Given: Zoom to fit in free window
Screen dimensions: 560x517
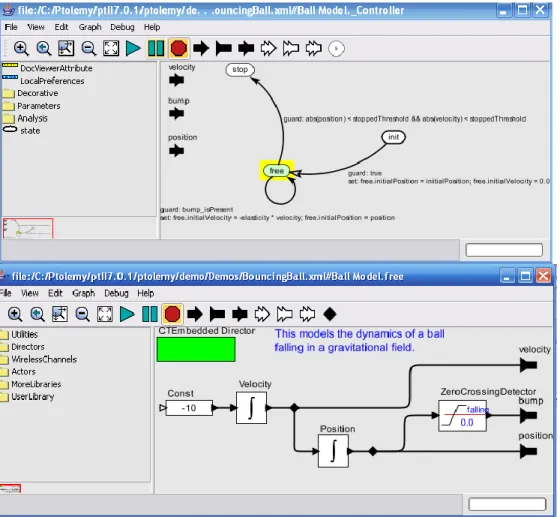Looking at the screenshot, I should (x=60, y=314).
